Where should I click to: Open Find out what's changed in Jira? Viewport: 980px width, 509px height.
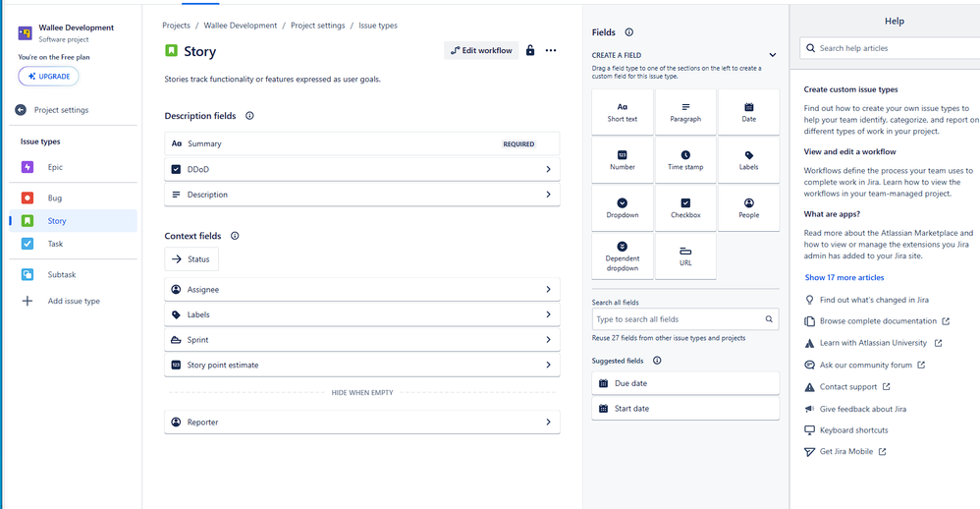click(x=874, y=300)
